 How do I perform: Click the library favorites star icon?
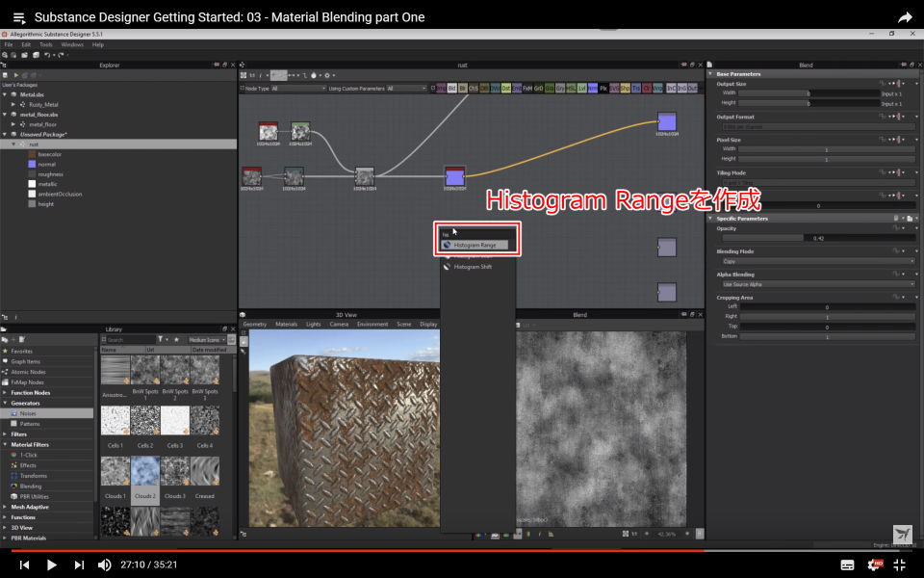tap(176, 339)
